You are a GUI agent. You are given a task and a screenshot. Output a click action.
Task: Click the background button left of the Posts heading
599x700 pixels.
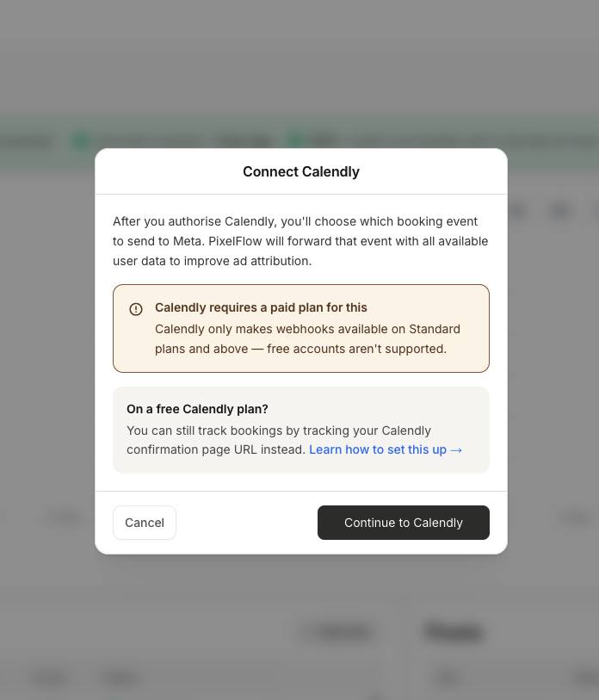point(337,631)
